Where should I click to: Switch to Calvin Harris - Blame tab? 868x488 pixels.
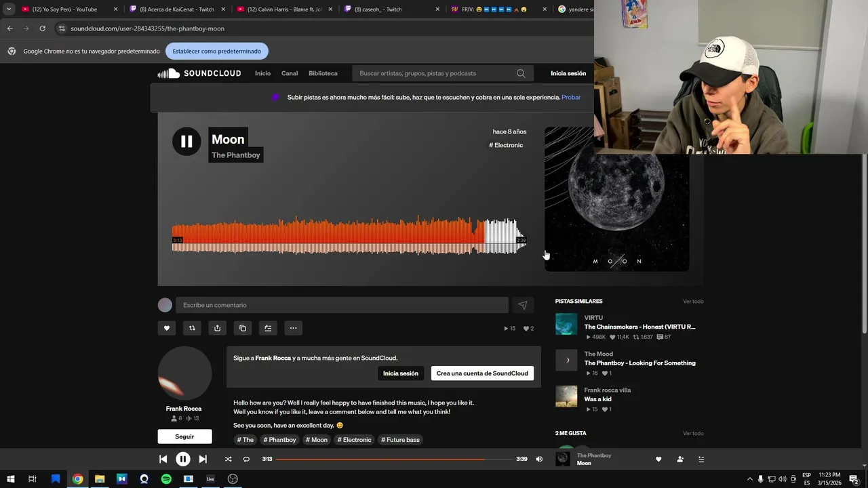click(284, 9)
